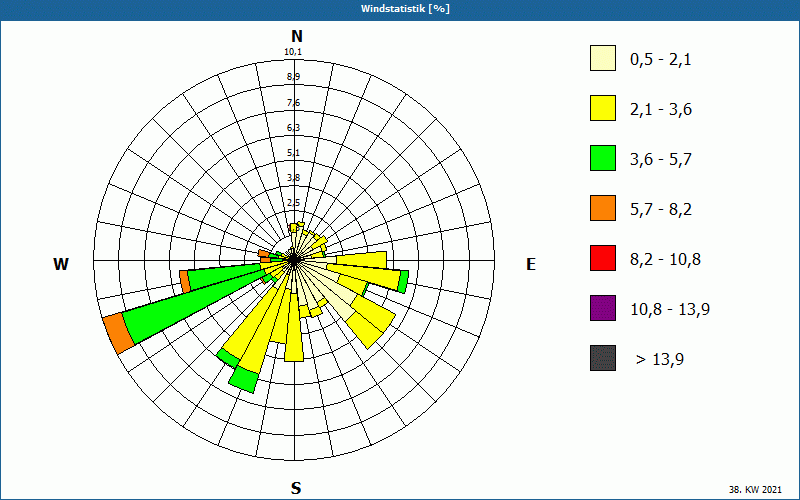
Task: Click the 'Windstatistik [%]' title text
Action: tap(405, 9)
